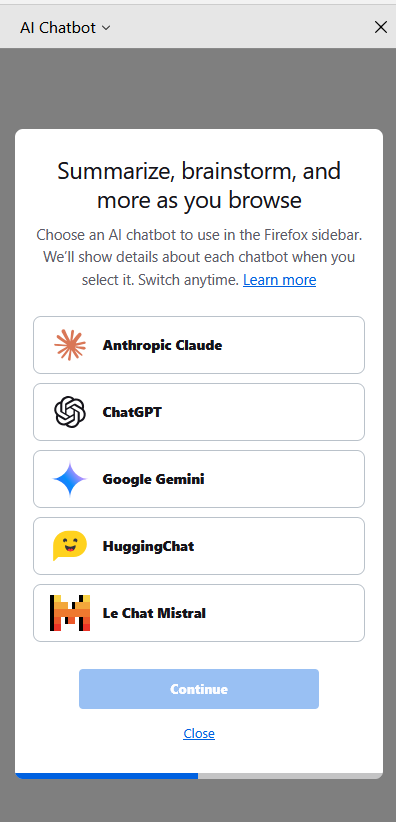Click the gray unfilled progress segment

(291, 776)
